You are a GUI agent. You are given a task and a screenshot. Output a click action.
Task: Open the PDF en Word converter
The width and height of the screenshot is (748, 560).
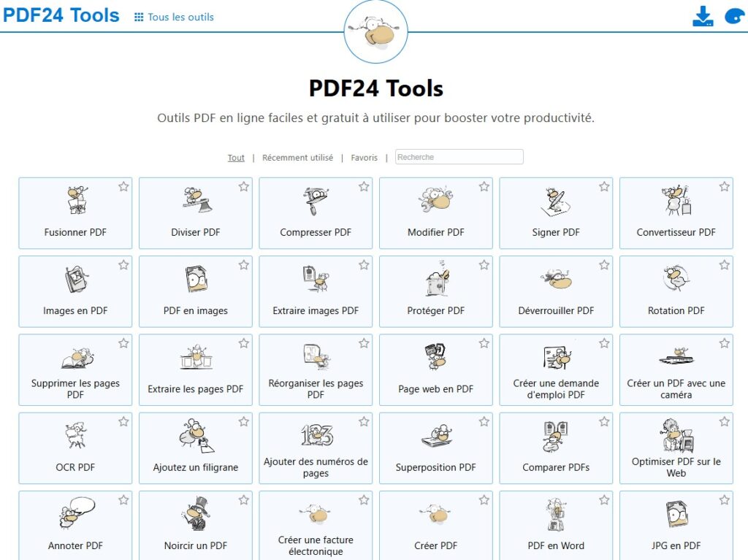point(556,526)
